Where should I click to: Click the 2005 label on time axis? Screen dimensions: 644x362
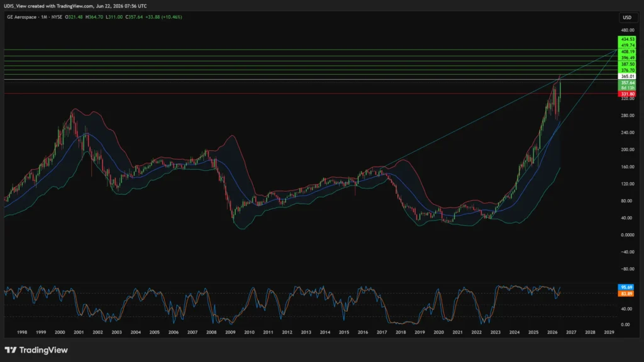tap(155, 332)
